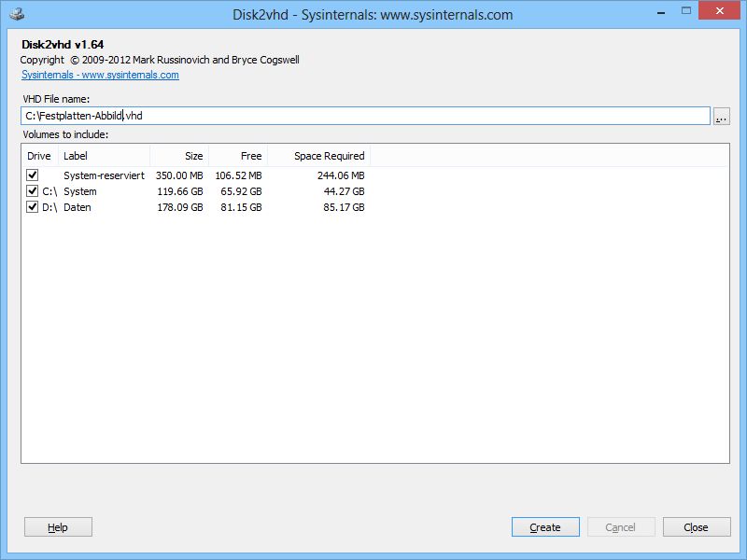Viewport: 747px width, 560px height.
Task: Close the window with red X button
Action: coord(720,10)
